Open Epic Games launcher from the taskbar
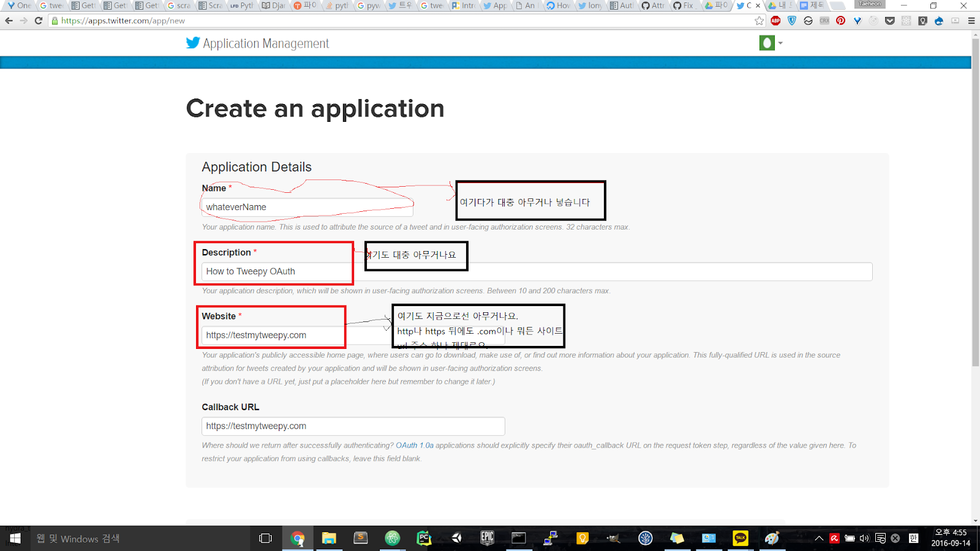Image resolution: width=980 pixels, height=551 pixels. coord(487,538)
